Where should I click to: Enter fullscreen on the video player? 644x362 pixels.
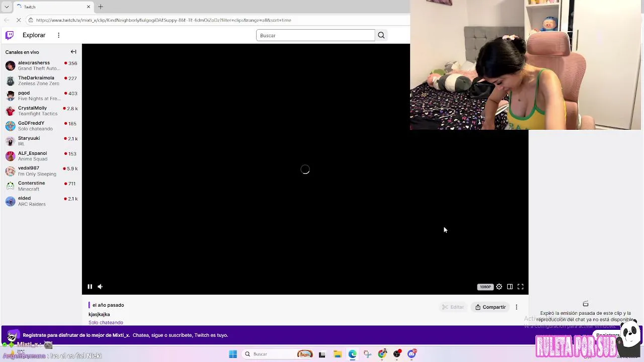pyautogui.click(x=520, y=287)
